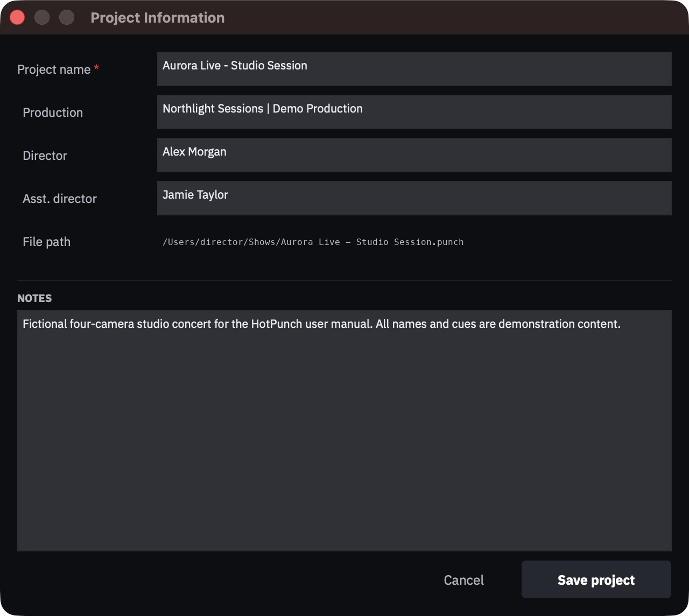The image size is (689, 616).
Task: Click the Project name label
Action: (x=58, y=69)
